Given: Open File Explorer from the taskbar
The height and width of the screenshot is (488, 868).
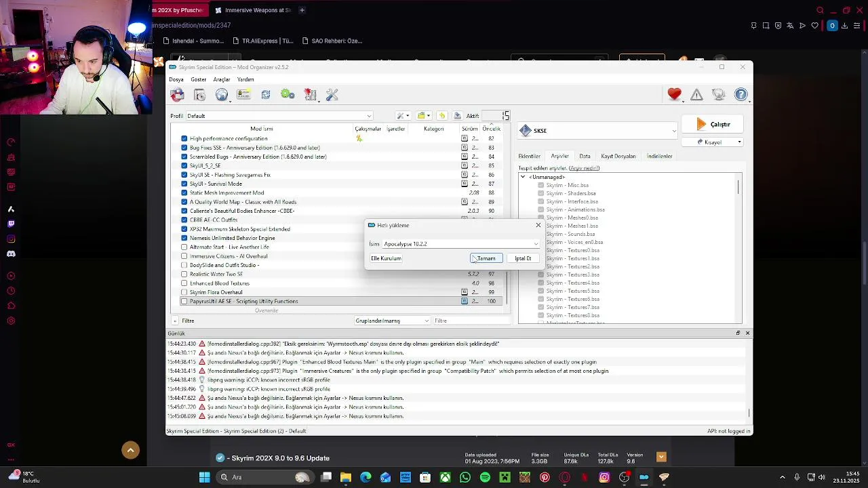Looking at the screenshot, I should coord(346,477).
